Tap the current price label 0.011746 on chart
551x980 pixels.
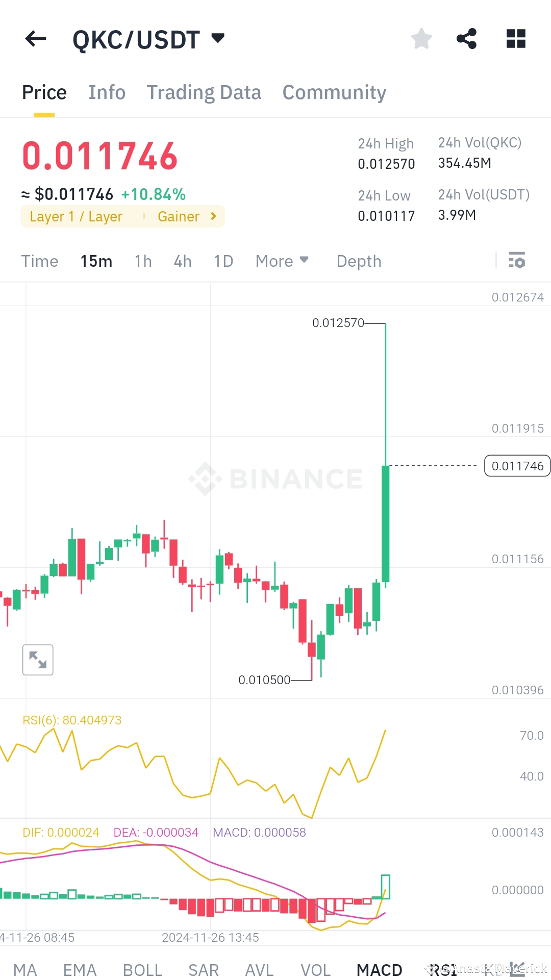click(x=517, y=466)
